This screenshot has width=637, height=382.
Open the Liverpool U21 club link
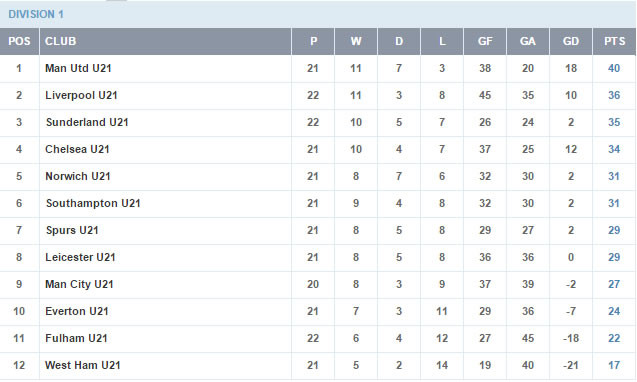pyautogui.click(x=81, y=95)
